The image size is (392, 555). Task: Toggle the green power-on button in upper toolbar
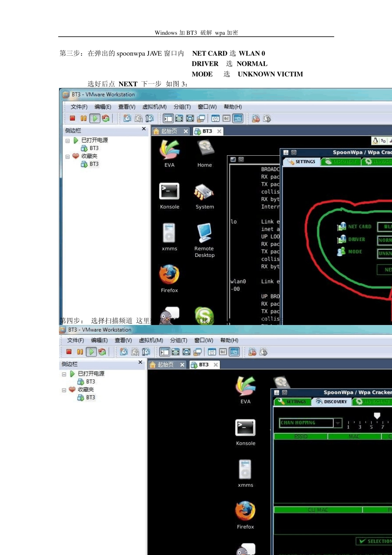pos(94,119)
